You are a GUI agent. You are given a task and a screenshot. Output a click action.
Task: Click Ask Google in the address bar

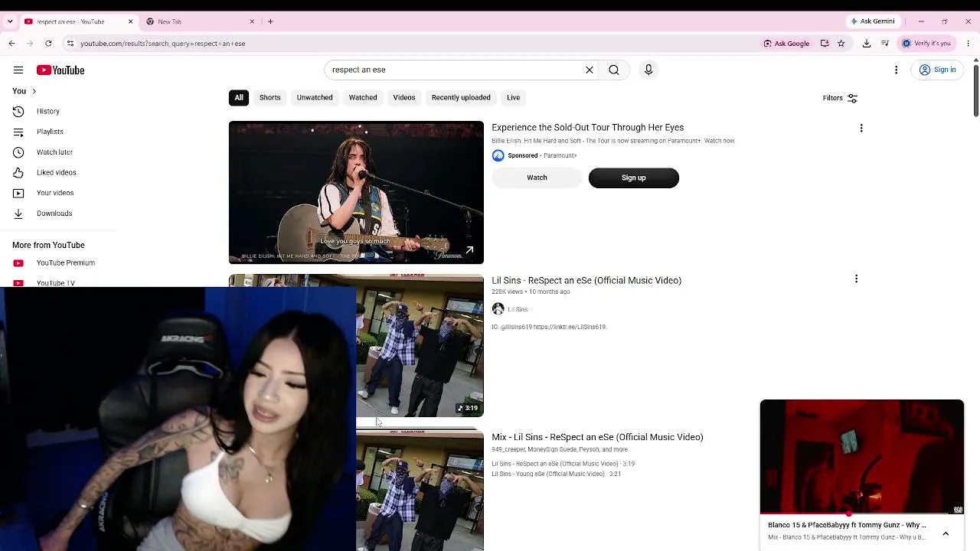pos(786,44)
